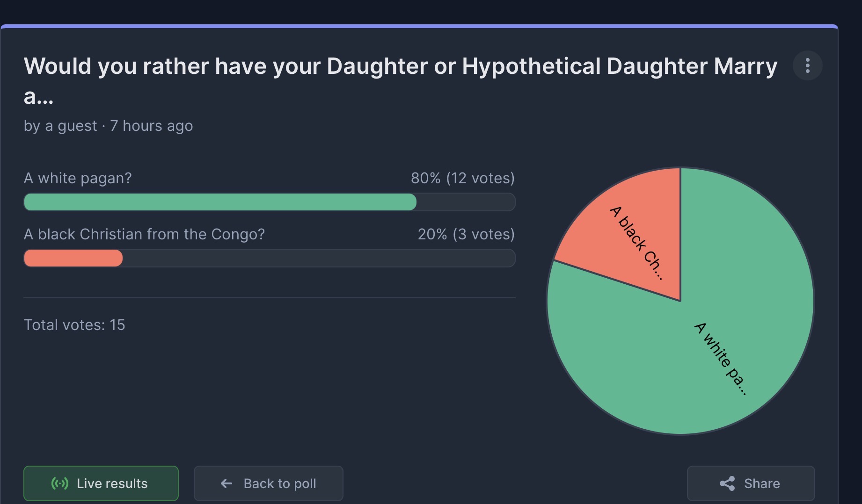This screenshot has height=504, width=862.
Task: Click the poll title heading
Action: [401, 80]
